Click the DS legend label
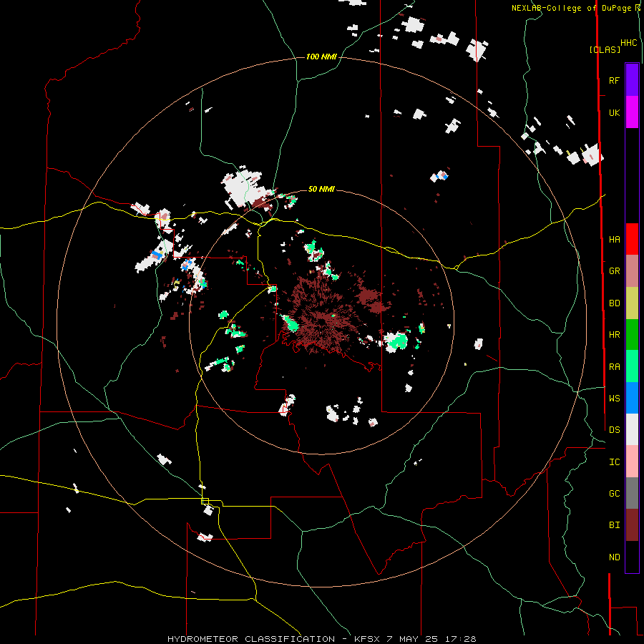The width and height of the screenshot is (644, 644). coord(614,429)
